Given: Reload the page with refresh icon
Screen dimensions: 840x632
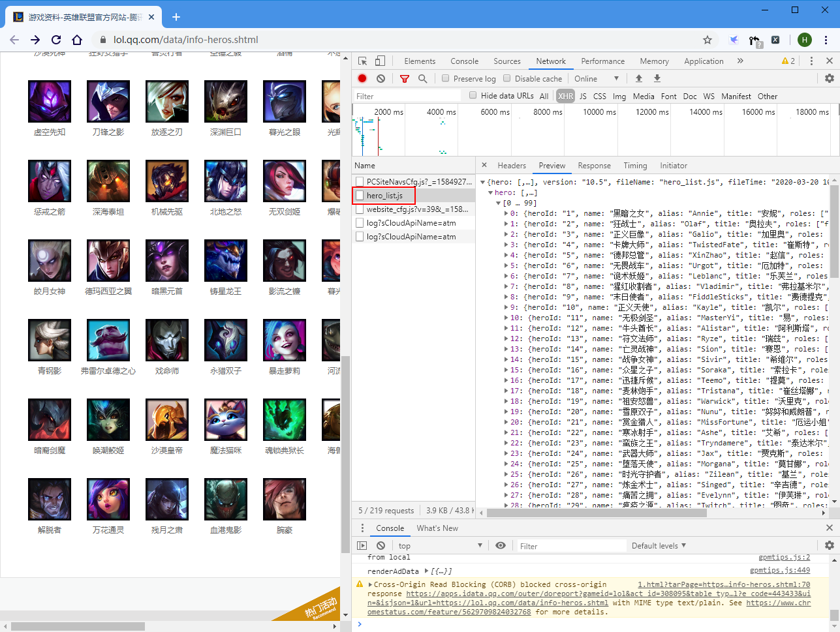Looking at the screenshot, I should (56, 40).
